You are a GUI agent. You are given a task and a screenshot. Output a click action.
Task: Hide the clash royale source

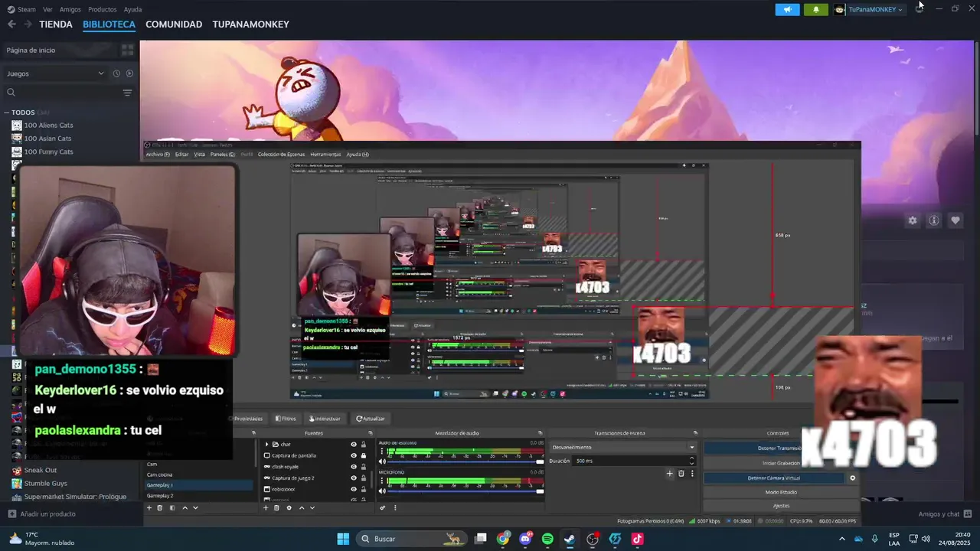pyautogui.click(x=354, y=466)
